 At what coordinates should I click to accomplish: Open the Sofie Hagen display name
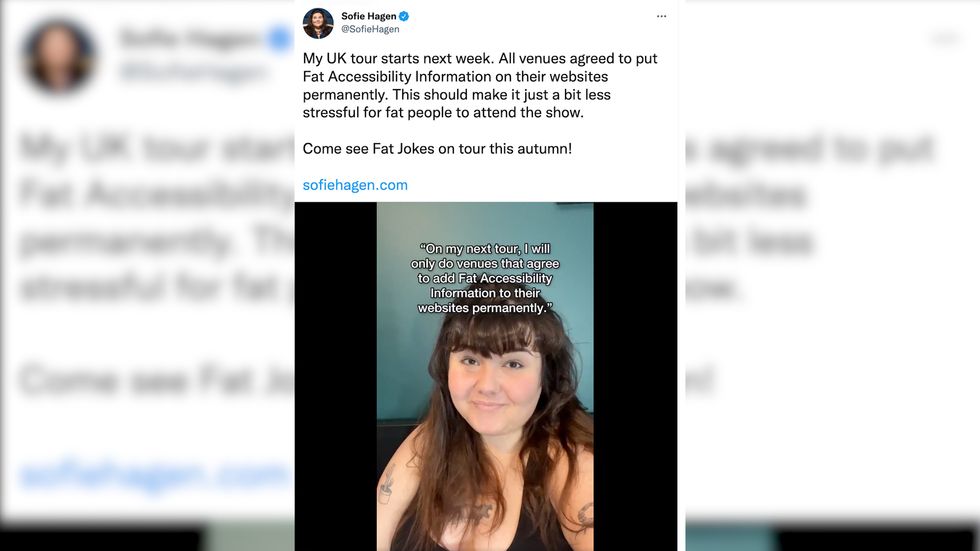[x=369, y=16]
